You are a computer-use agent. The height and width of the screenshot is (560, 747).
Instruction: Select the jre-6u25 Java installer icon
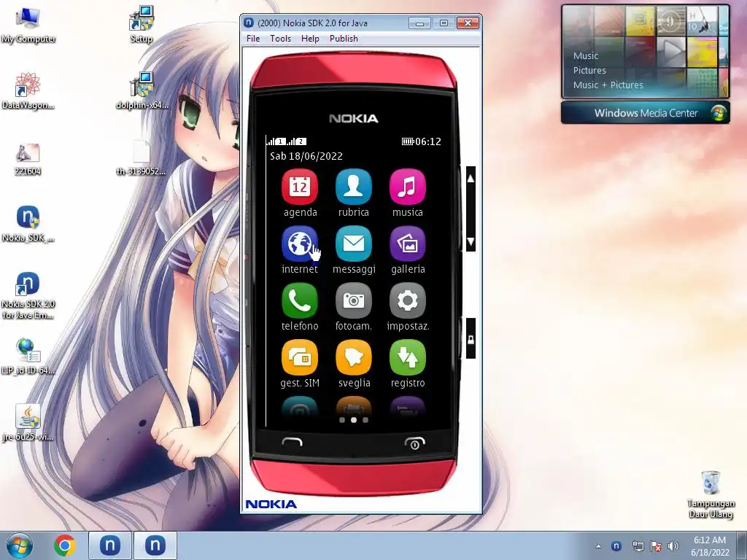(28, 423)
